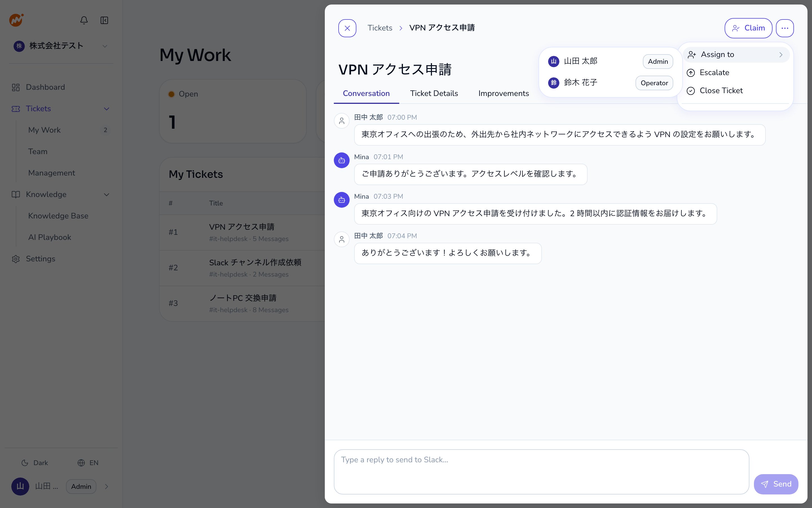This screenshot has height=508, width=812.
Task: Expand Assign to submenu arrow
Action: [781, 55]
